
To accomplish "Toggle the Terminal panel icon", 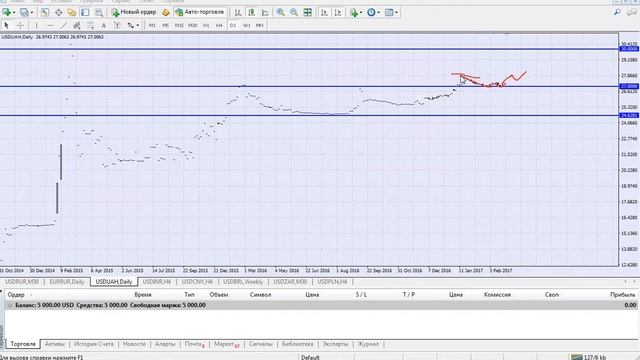I will 85,13.
